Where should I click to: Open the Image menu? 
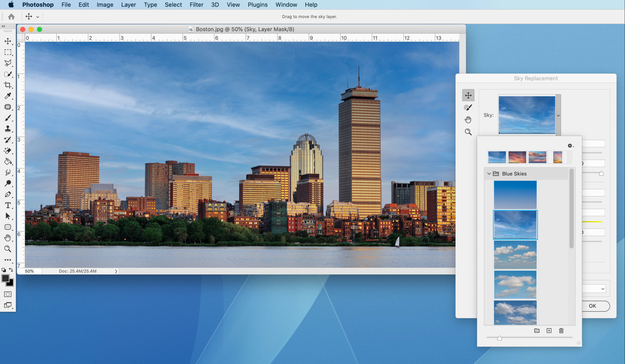click(x=105, y=5)
